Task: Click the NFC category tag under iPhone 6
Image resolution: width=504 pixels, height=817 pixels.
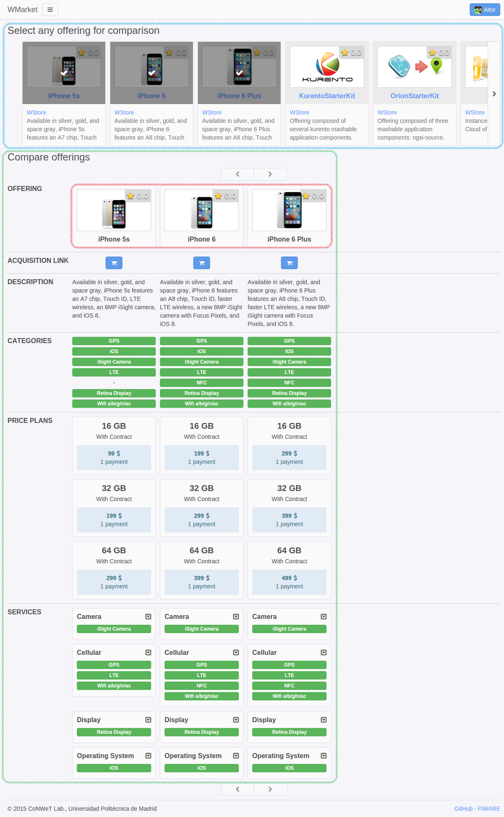Action: click(x=202, y=383)
